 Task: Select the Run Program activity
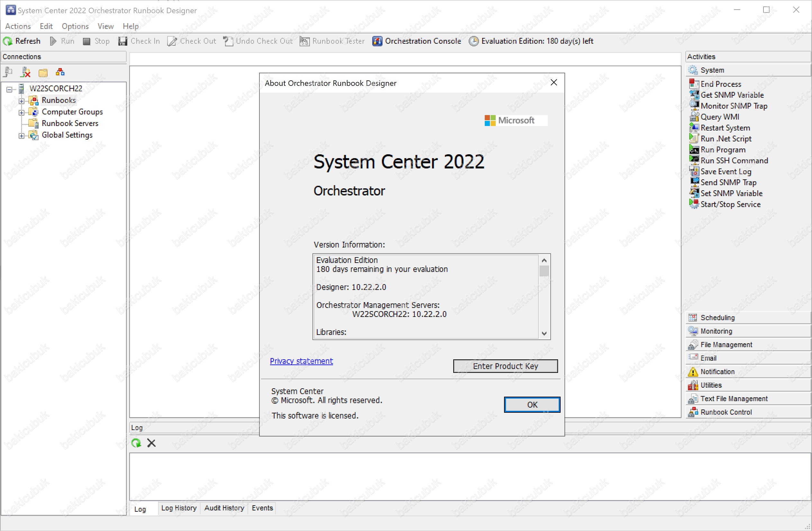[717, 149]
